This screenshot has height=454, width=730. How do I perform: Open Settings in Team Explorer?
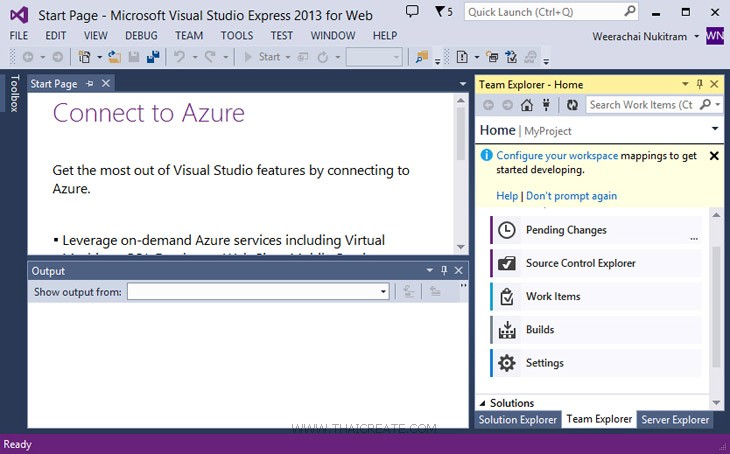click(596, 363)
